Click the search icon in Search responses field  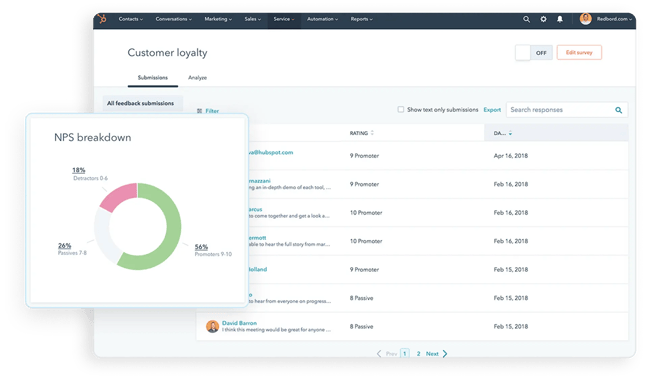click(x=618, y=110)
